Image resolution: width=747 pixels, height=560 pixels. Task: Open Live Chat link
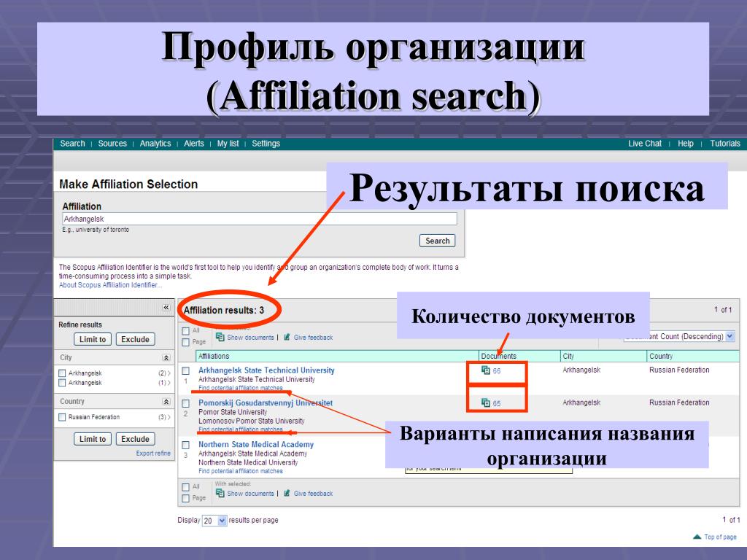pyautogui.click(x=645, y=144)
